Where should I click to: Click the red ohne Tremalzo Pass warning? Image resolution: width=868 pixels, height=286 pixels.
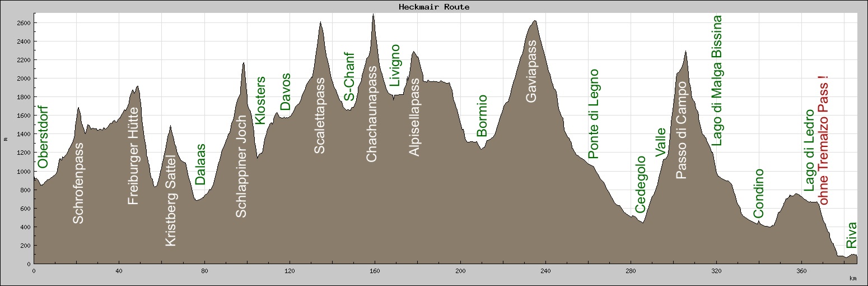(x=823, y=140)
